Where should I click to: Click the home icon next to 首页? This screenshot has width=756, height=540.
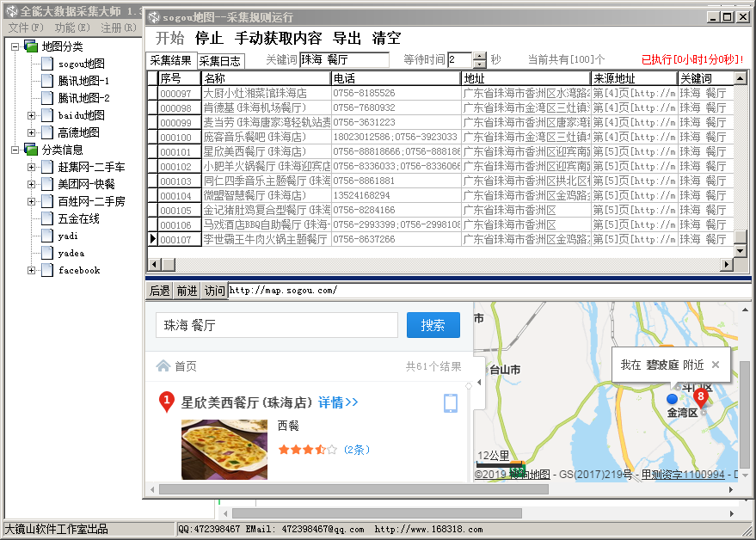(x=163, y=366)
